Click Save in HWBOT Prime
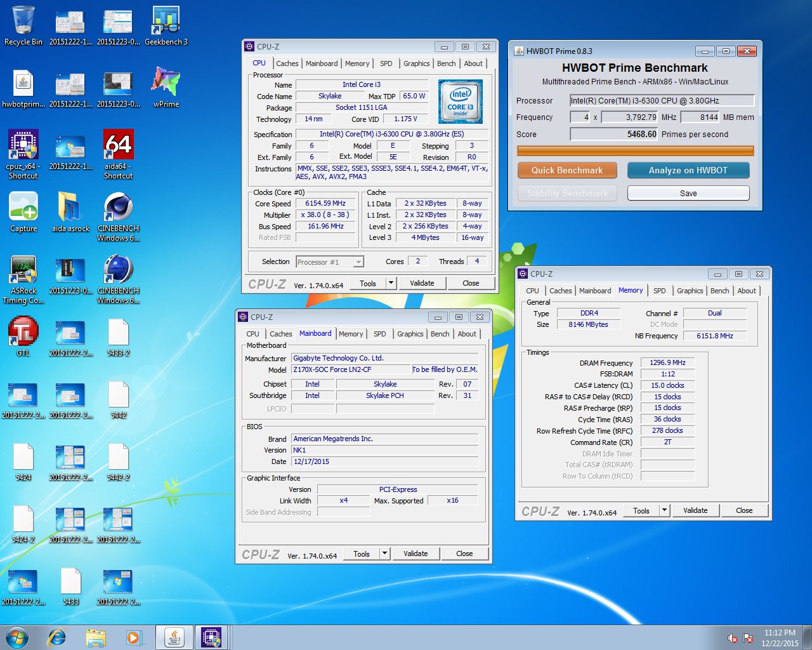This screenshot has height=650, width=812. (688, 193)
